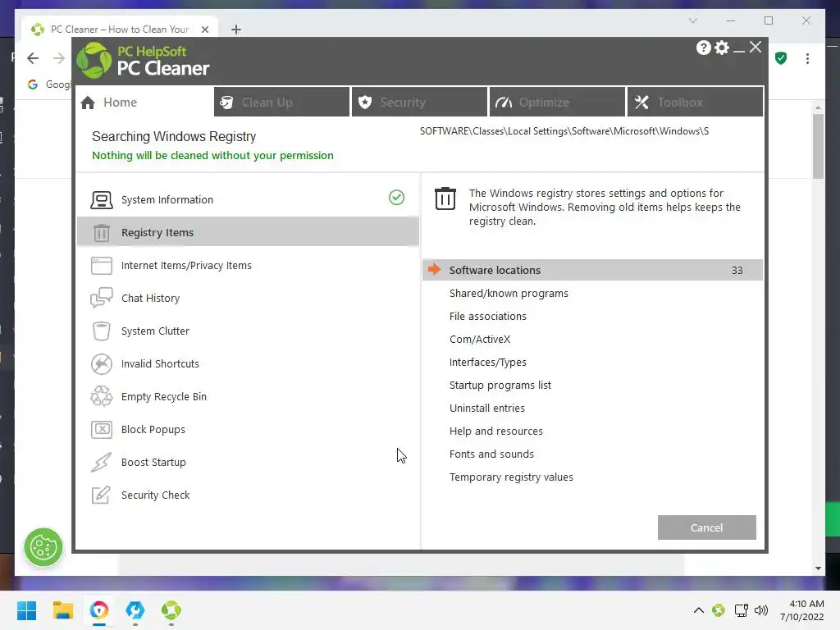This screenshot has height=630, width=840.
Task: Click the Boost Startup lightning icon
Action: 101,463
